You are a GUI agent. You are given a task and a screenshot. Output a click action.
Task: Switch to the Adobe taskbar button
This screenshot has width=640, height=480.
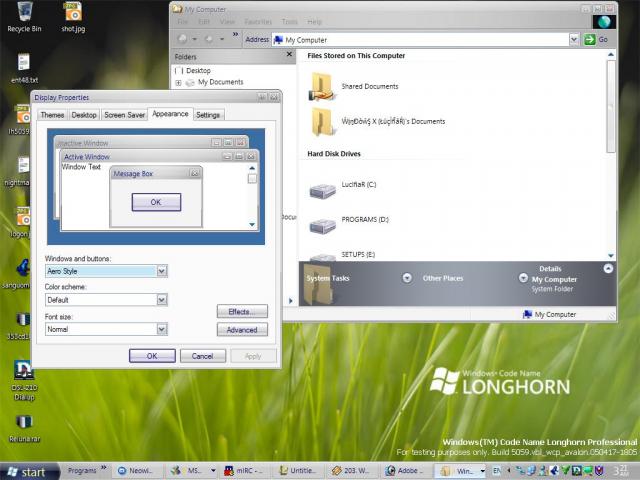405,471
